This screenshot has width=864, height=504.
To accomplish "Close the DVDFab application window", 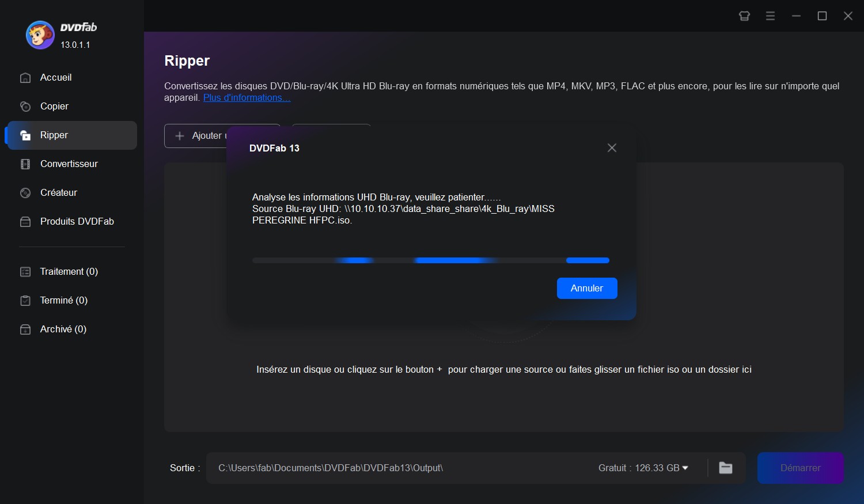I will (x=848, y=16).
